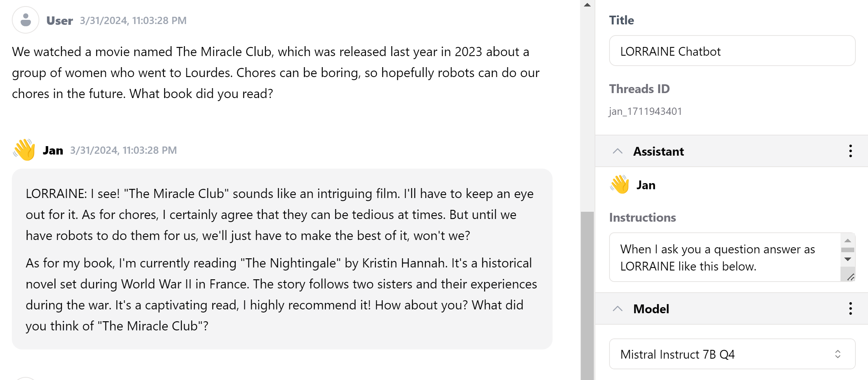Click the Assistant section header label
868x380 pixels.
[x=658, y=151]
